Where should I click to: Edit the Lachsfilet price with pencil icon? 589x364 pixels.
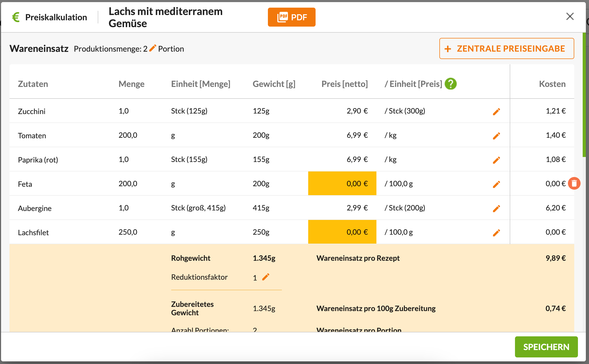coord(496,233)
